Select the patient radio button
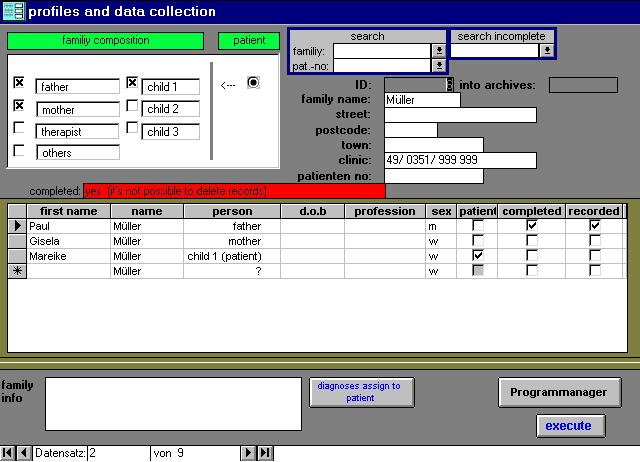 point(253,83)
